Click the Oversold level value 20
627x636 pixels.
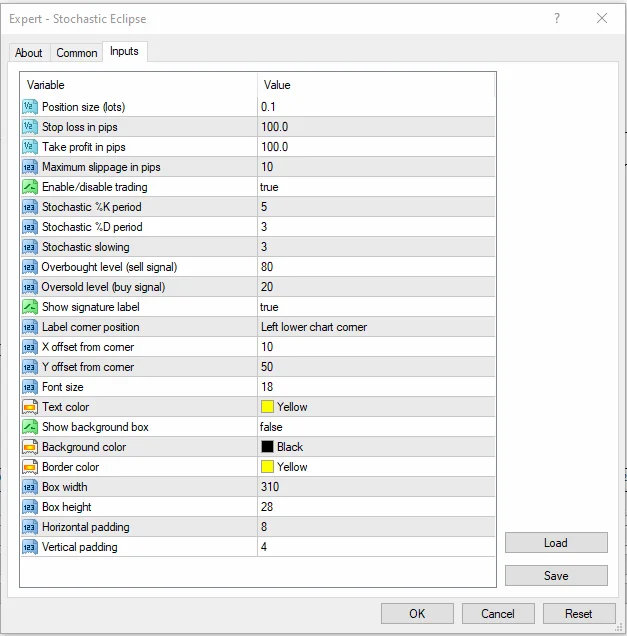click(x=376, y=287)
